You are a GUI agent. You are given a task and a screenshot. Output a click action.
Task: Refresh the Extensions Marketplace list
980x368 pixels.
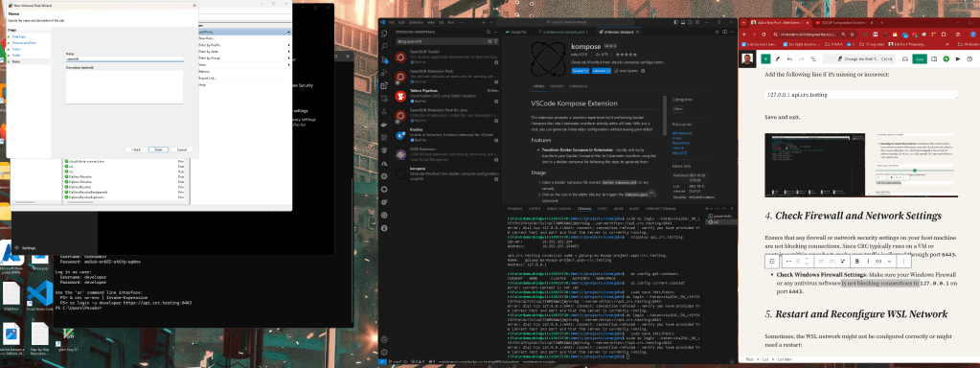(x=489, y=32)
